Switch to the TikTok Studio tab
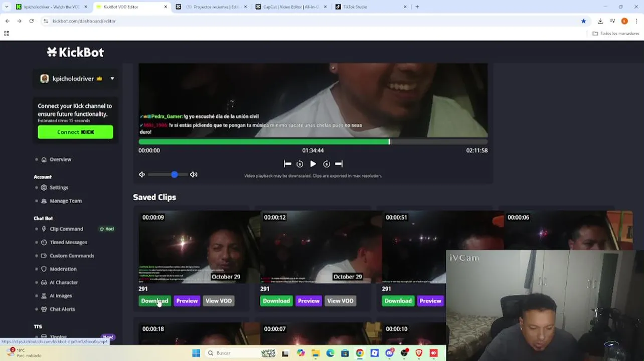The image size is (644, 361). (371, 7)
